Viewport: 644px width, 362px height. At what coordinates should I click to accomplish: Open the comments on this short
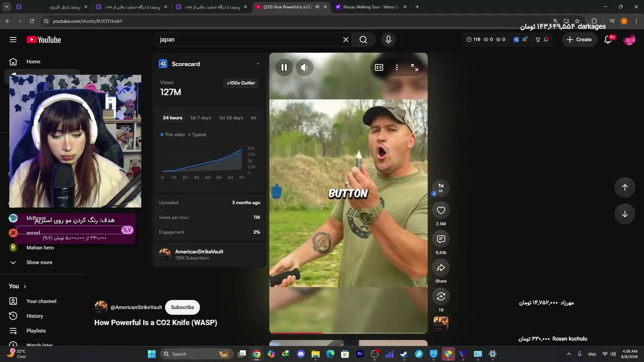tap(441, 239)
